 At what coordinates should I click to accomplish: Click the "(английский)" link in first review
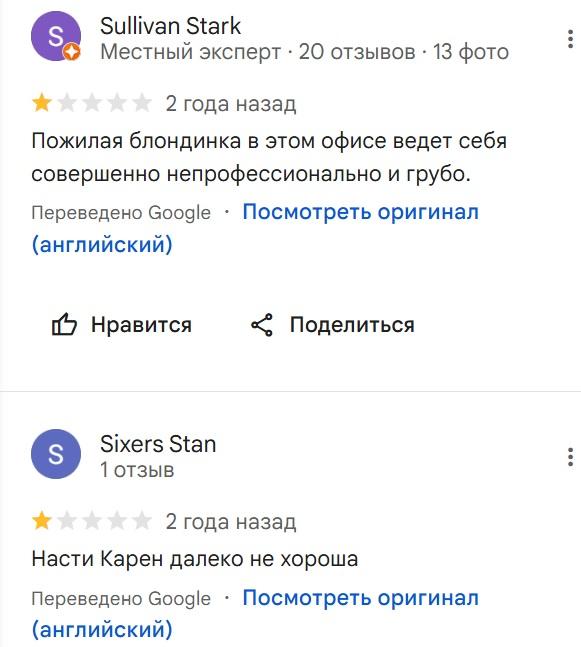102,244
